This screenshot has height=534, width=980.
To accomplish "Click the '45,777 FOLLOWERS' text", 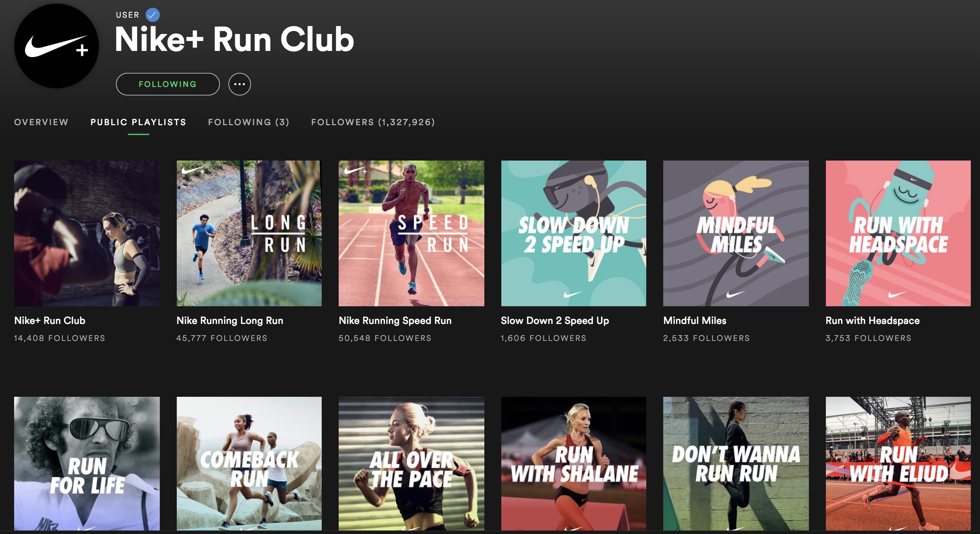I will 222,338.
